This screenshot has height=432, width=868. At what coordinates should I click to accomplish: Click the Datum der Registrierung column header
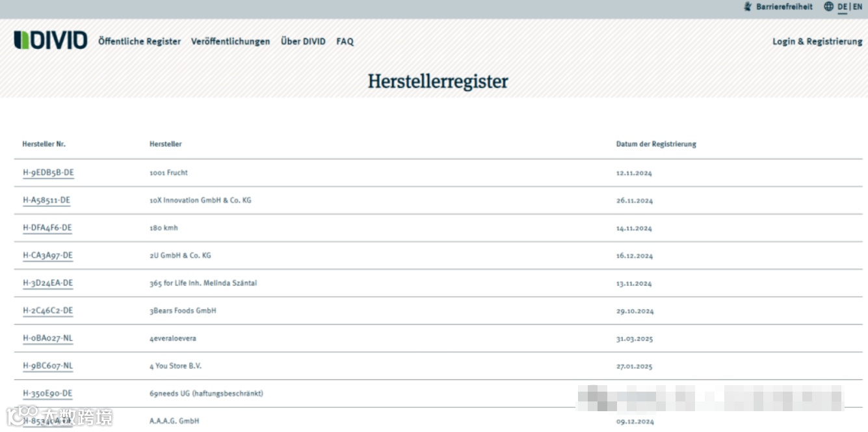tap(656, 144)
